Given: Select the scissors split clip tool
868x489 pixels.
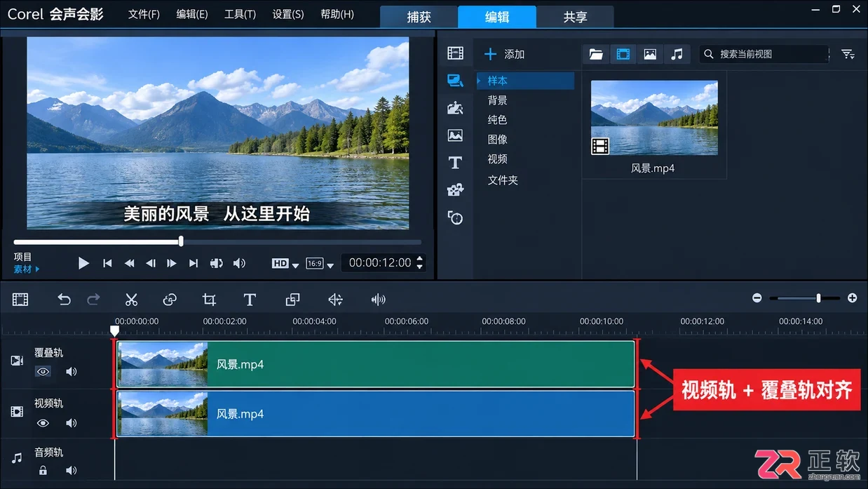Looking at the screenshot, I should [x=131, y=300].
